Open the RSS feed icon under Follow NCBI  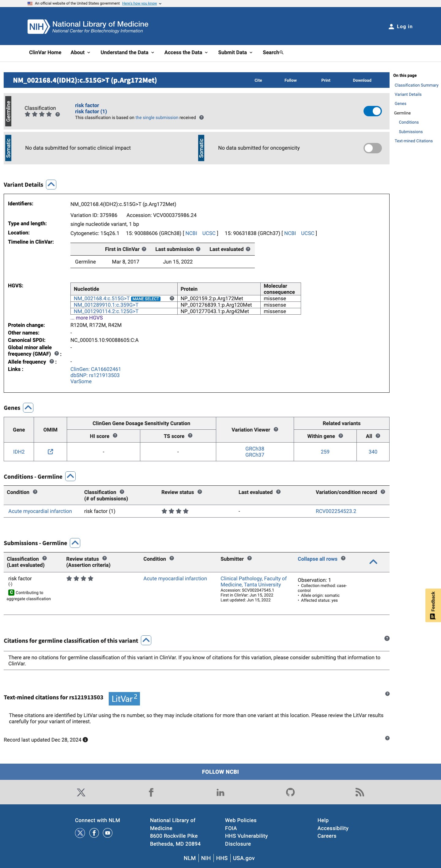click(x=360, y=792)
